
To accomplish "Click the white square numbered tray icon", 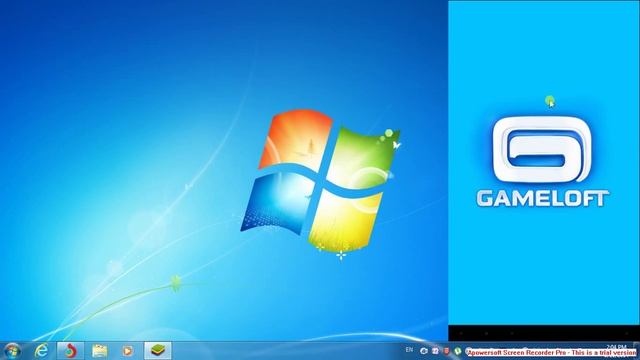I will click(435, 351).
